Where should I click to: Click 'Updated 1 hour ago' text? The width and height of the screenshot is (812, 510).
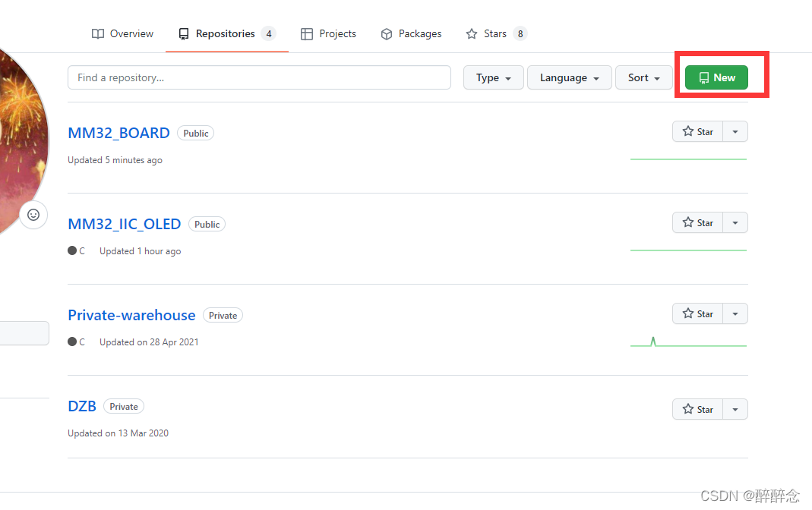141,251
